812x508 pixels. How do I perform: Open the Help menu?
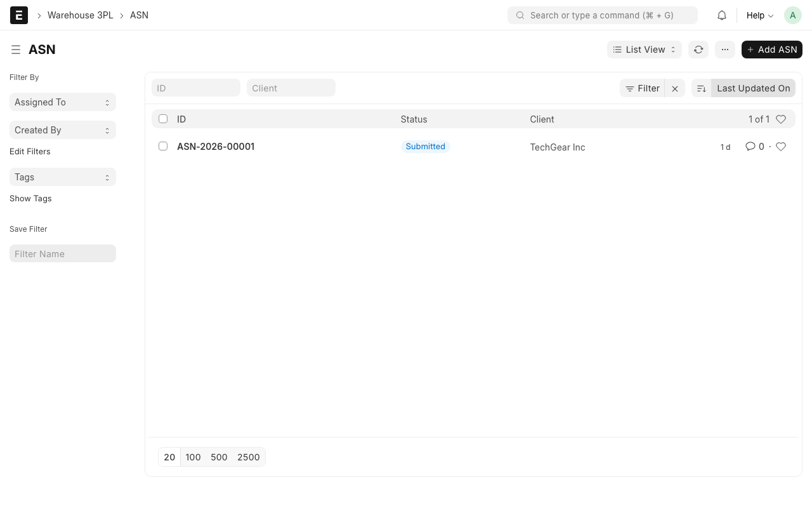click(x=759, y=15)
